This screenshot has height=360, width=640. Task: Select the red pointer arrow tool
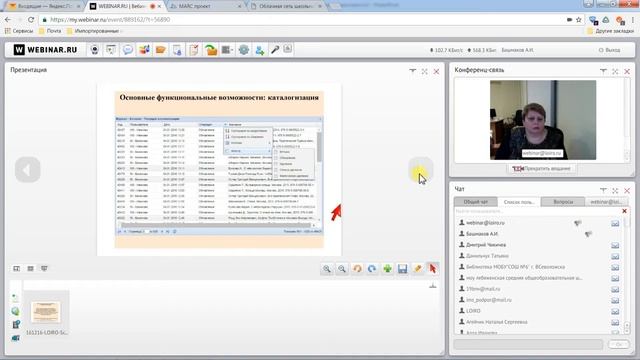point(433,269)
